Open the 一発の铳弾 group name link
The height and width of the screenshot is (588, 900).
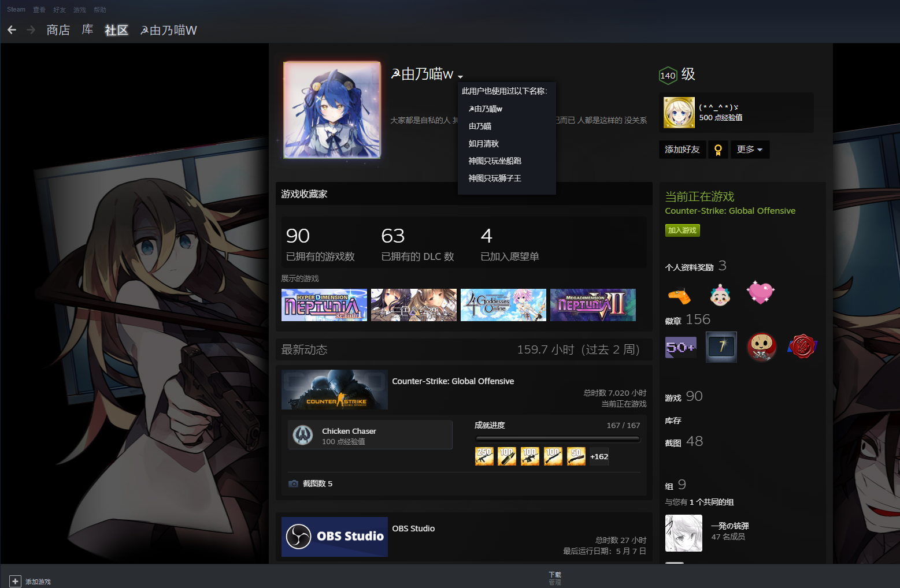click(730, 526)
